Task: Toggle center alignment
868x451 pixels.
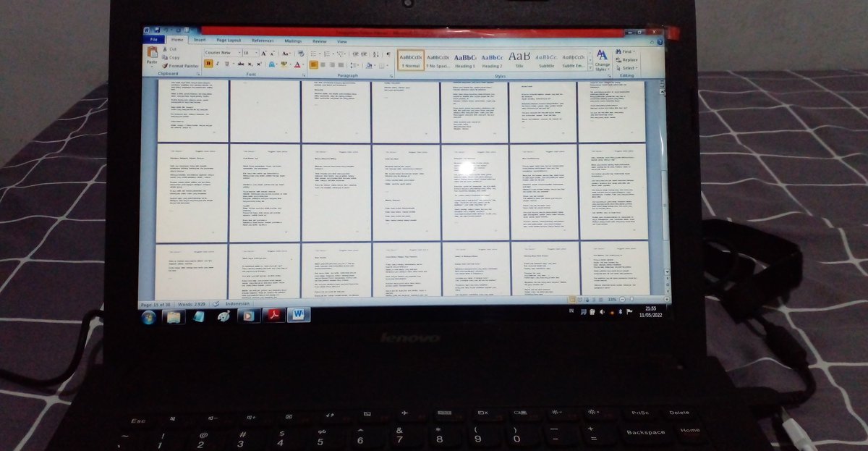Action: tap(323, 64)
